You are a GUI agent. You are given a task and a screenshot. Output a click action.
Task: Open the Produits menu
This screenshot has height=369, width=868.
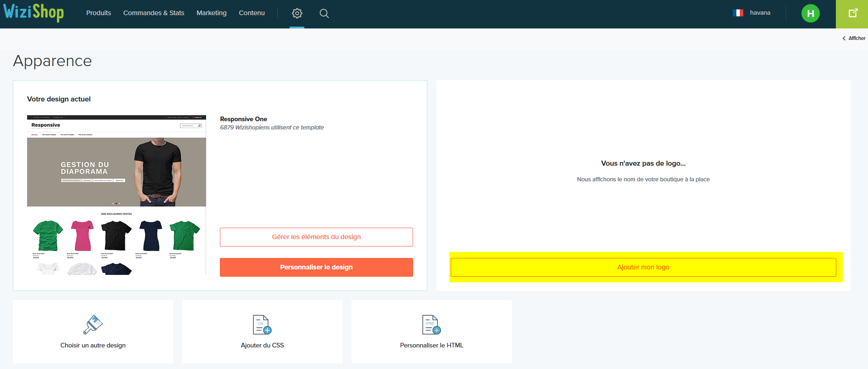(99, 13)
